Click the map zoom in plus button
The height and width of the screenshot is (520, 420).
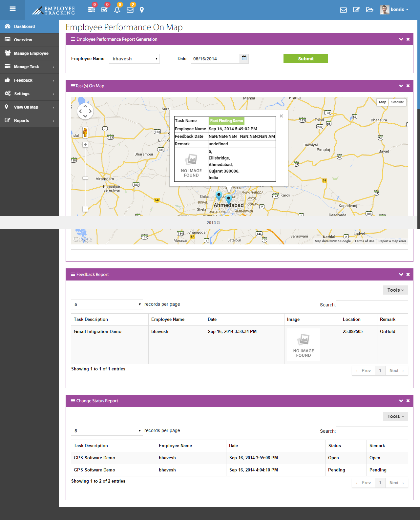(85, 145)
